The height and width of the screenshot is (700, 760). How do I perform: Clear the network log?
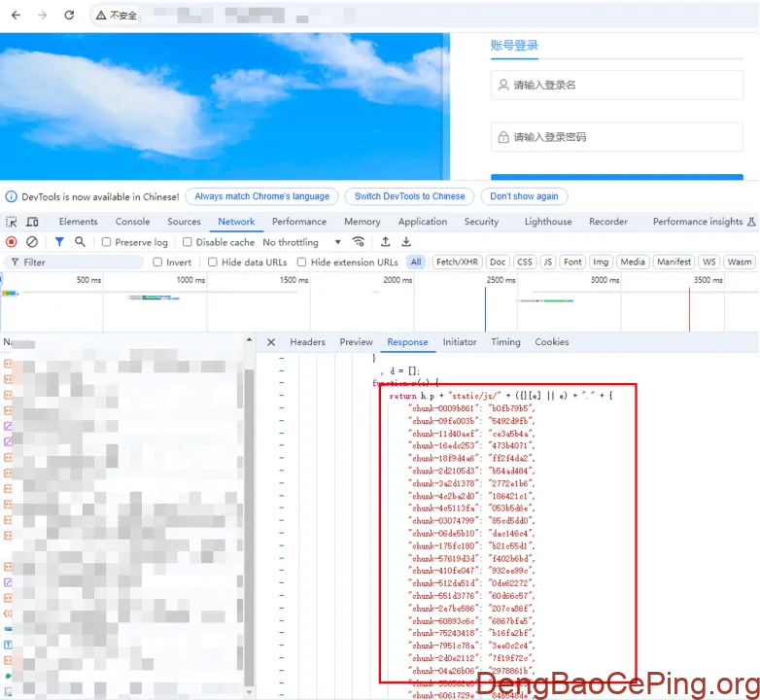point(32,242)
